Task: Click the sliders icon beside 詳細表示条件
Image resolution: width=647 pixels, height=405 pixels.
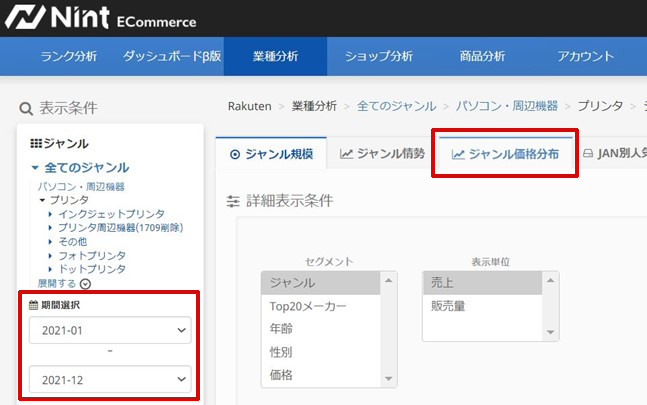Action: (232, 201)
